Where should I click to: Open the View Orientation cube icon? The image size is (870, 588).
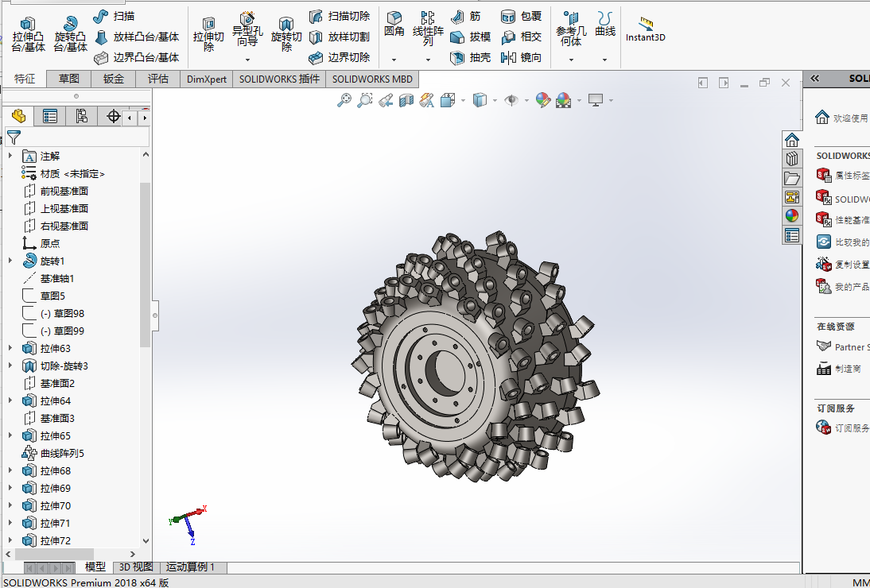pyautogui.click(x=448, y=100)
